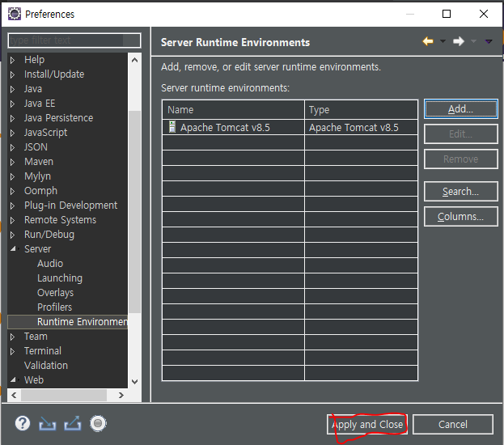This screenshot has width=504, height=445.
Task: Select Profilers under Server
Action: point(55,307)
